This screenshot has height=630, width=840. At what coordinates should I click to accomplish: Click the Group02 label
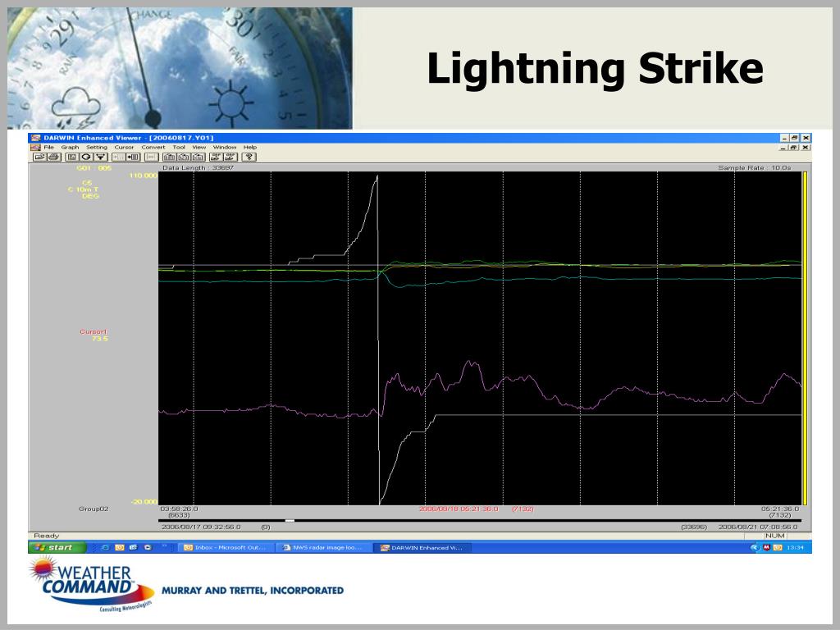tap(94, 509)
